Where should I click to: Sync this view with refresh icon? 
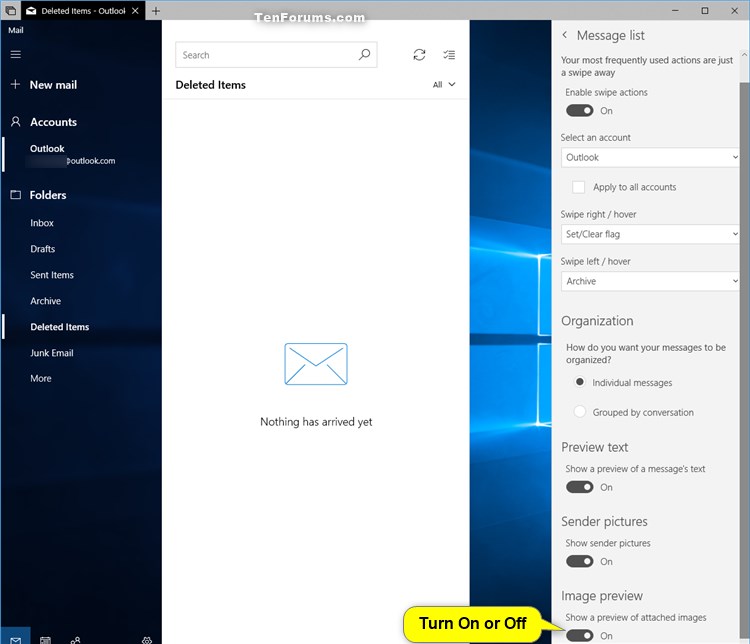point(419,55)
